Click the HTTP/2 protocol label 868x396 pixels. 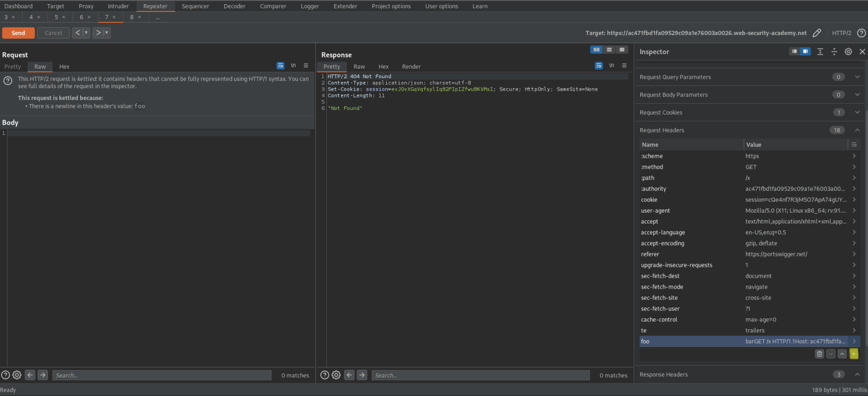(841, 33)
